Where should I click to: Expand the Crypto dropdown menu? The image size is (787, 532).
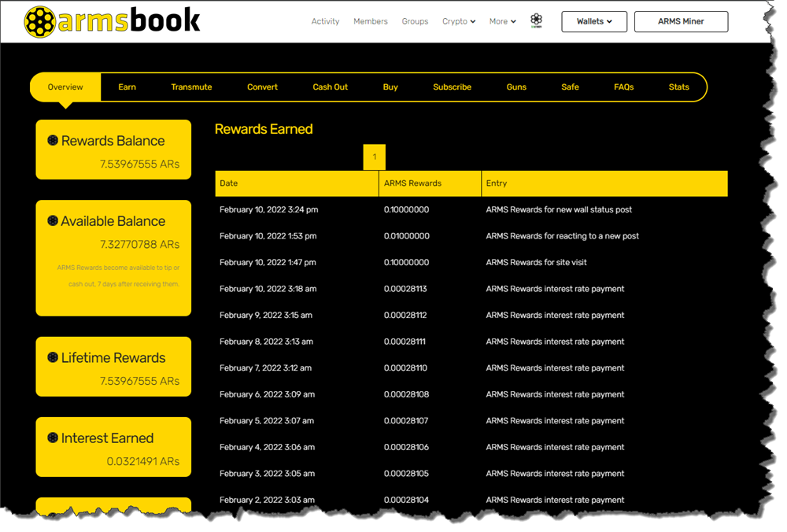[459, 21]
